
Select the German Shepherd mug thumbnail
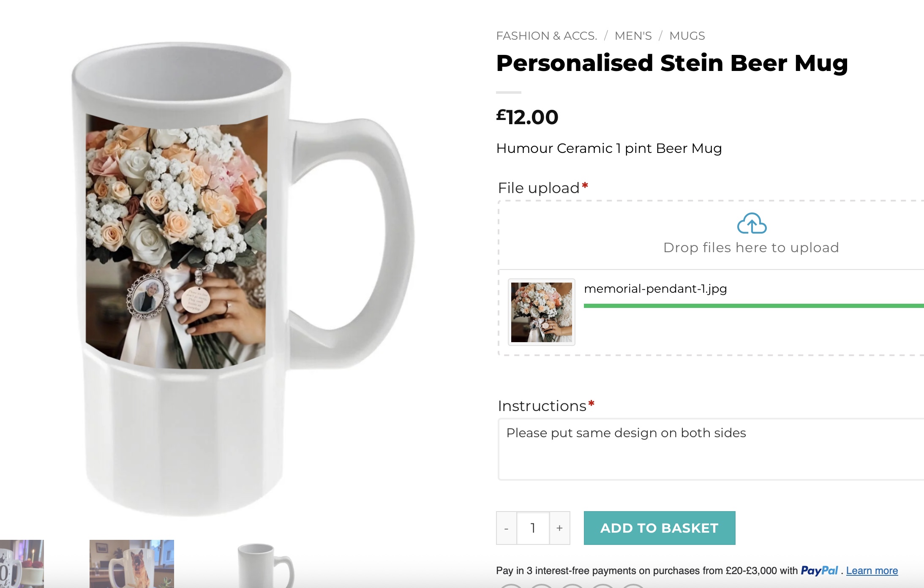pos(131,563)
